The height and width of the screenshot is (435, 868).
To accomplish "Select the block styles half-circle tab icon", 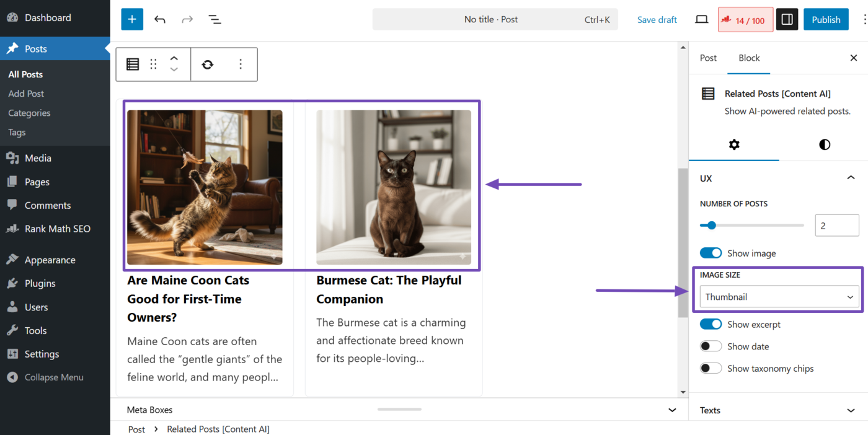I will (824, 144).
